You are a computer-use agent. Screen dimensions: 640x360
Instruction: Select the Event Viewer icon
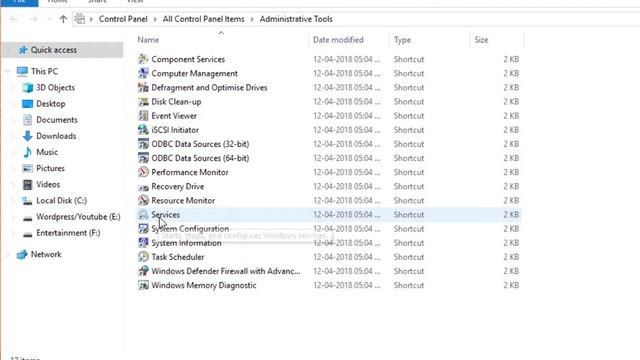(x=143, y=116)
